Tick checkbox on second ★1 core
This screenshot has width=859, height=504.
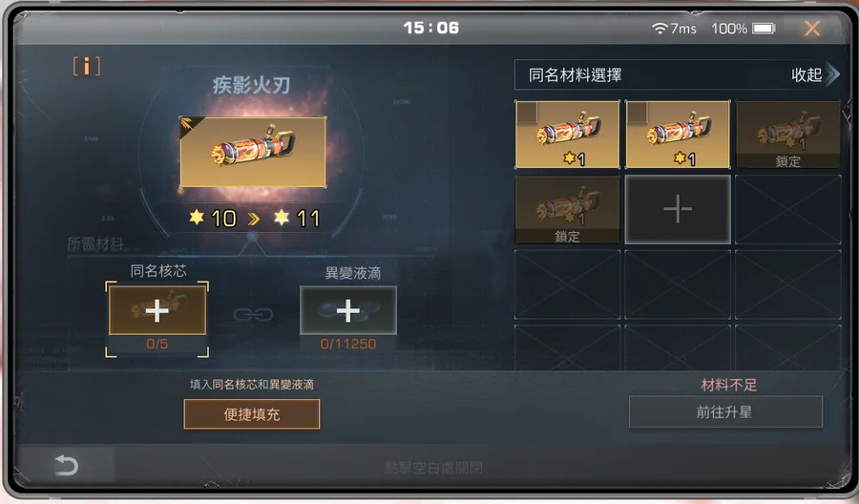(x=638, y=113)
